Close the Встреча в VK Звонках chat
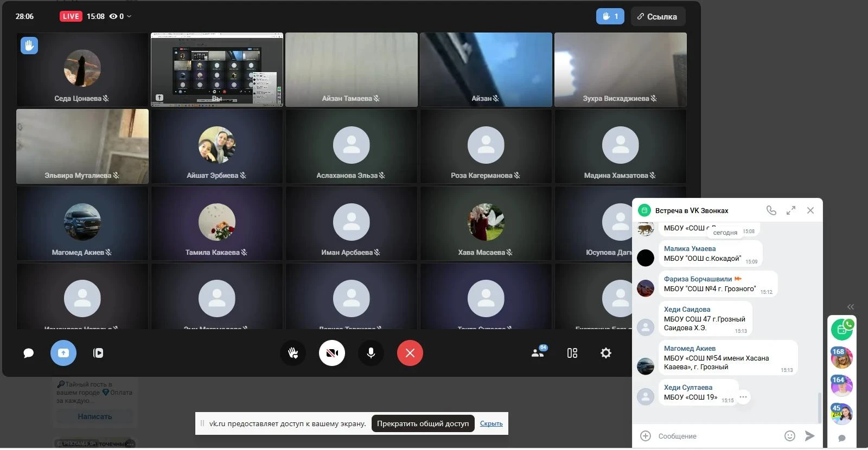 (x=810, y=210)
